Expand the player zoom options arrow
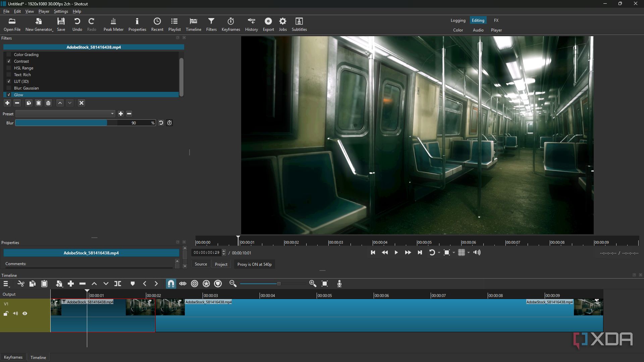The height and width of the screenshot is (362, 644). [x=454, y=253]
